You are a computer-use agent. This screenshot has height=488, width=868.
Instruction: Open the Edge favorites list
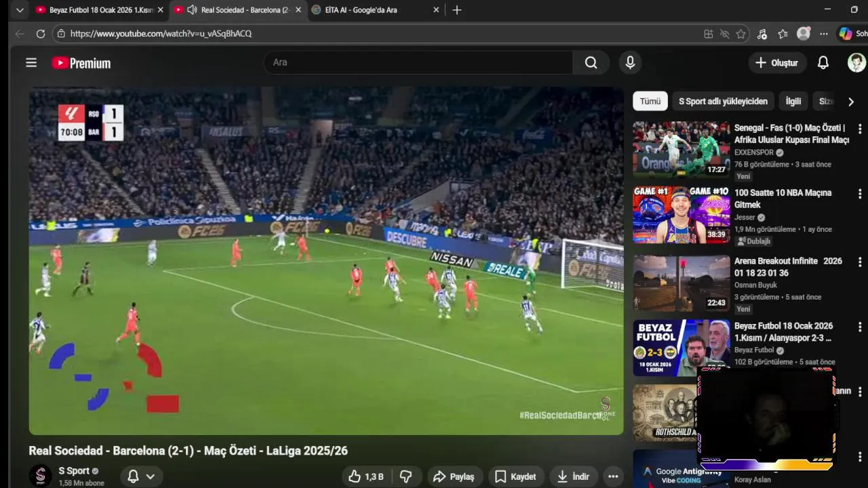click(783, 33)
